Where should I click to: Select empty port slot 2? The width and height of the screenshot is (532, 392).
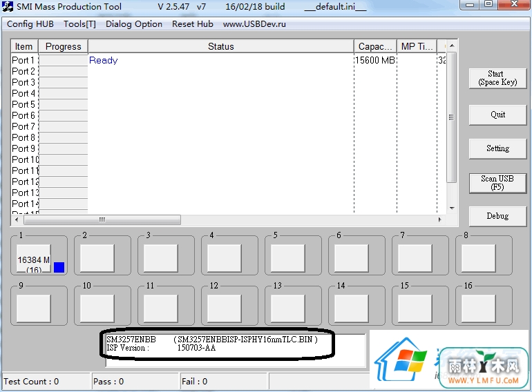click(x=97, y=259)
